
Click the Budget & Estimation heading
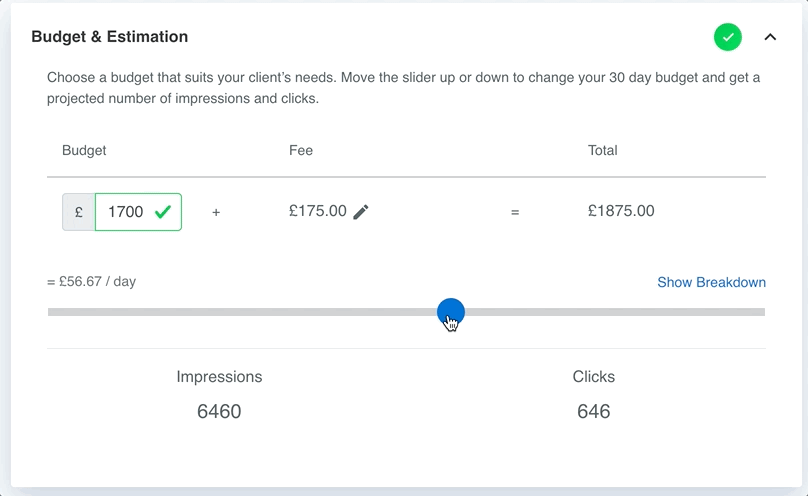pos(110,37)
